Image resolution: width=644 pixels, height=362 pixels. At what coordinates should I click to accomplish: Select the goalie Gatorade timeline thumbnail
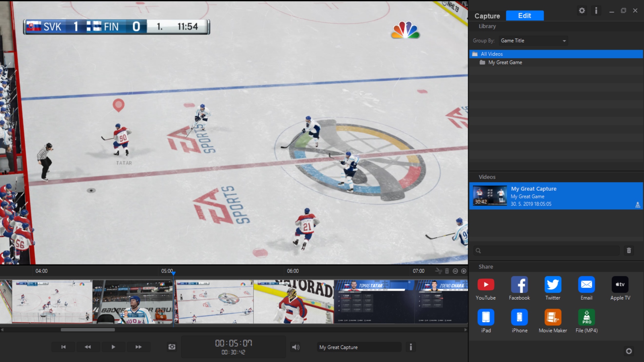tap(294, 302)
